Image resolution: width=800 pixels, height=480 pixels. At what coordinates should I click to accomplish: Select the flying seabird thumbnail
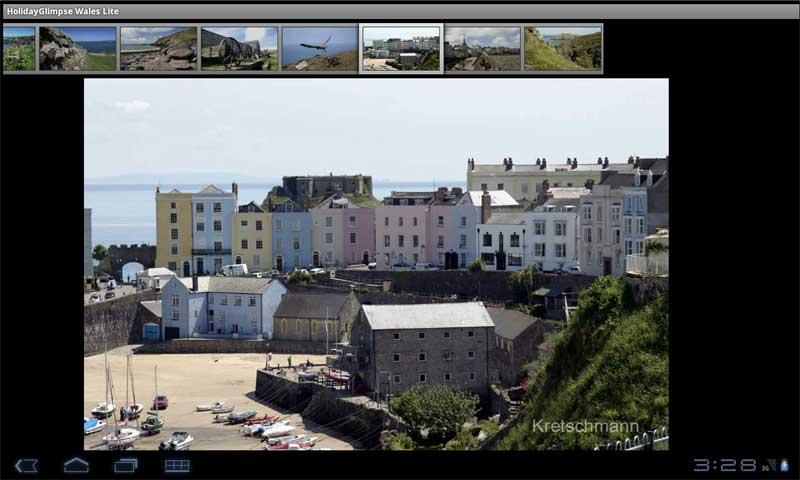(x=320, y=48)
